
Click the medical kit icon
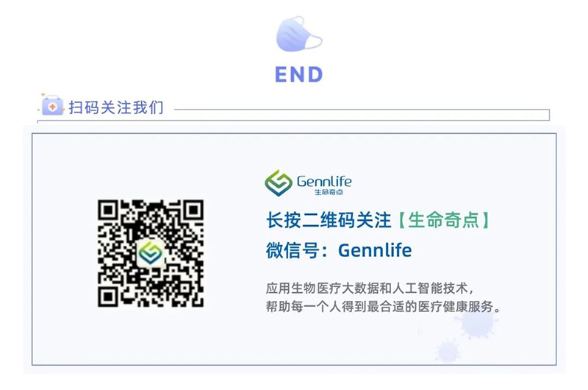pyautogui.click(x=52, y=105)
